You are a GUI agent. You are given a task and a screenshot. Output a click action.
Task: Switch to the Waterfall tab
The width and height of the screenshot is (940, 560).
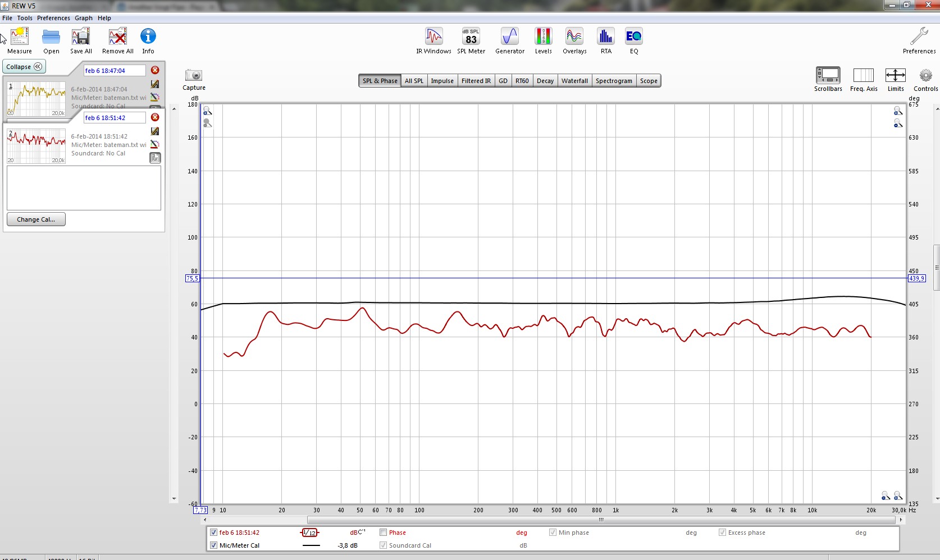click(x=574, y=81)
